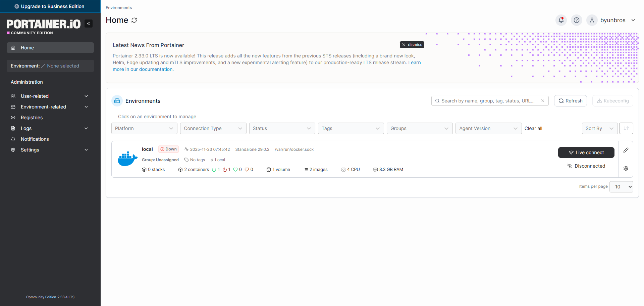
Task: Open the Status filter dropdown
Action: 282,128
